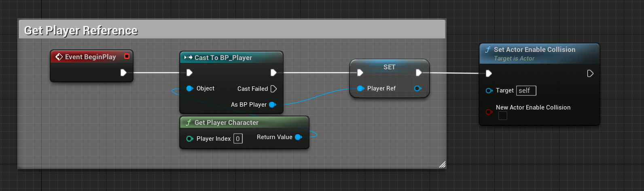Click the Player Ref label in SET node
644x191 pixels.
pyautogui.click(x=381, y=88)
